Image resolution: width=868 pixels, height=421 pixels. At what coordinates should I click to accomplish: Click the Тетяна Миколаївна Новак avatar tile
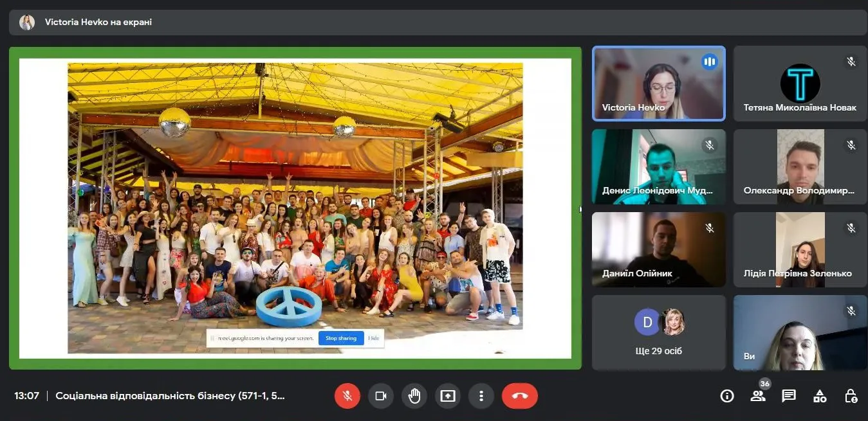[800, 84]
